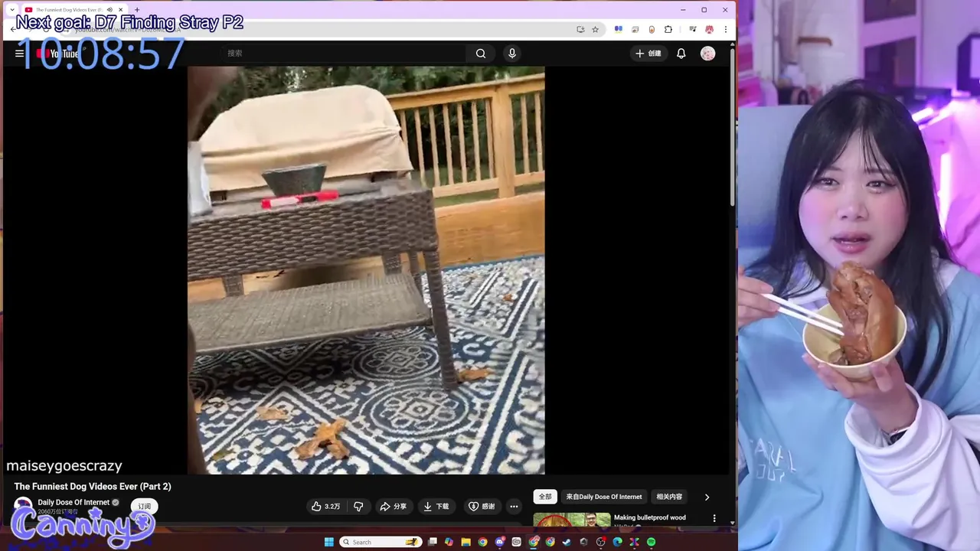Open OBS Studio from the taskbar
Screen dimensions: 980x551
pos(600,542)
